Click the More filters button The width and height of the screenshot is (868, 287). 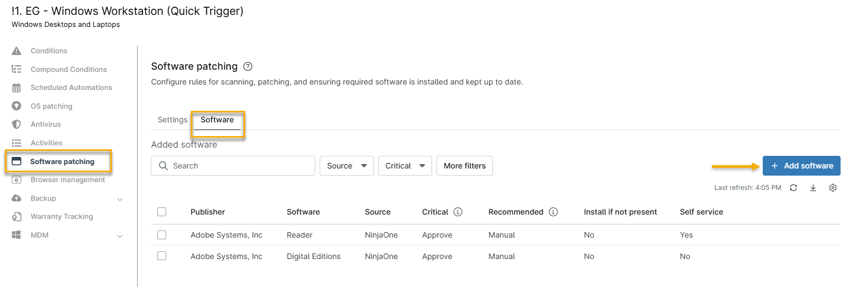[464, 166]
